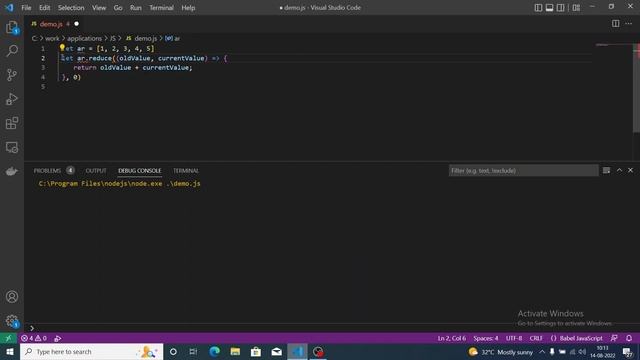Click the remote window status bar icon
640x360 pixels.
(8, 338)
